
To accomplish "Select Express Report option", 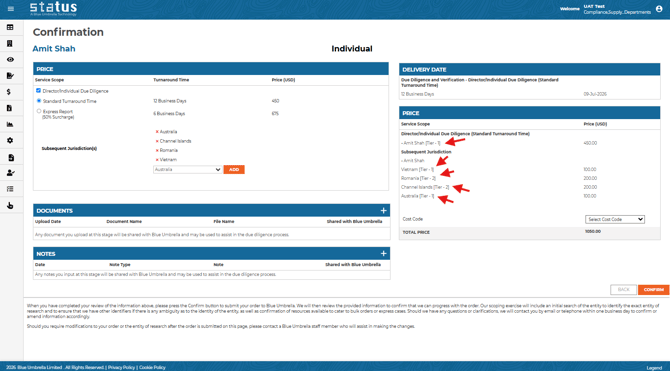I will point(39,111).
